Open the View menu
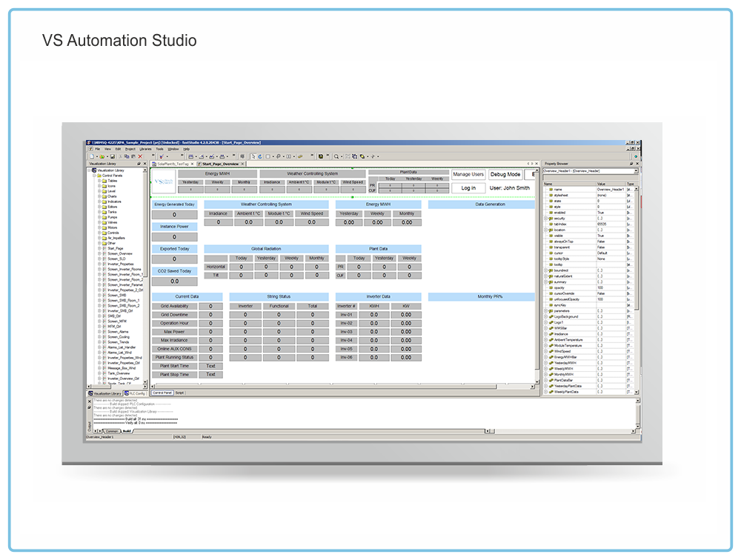This screenshot has width=741, height=560. coord(107,149)
